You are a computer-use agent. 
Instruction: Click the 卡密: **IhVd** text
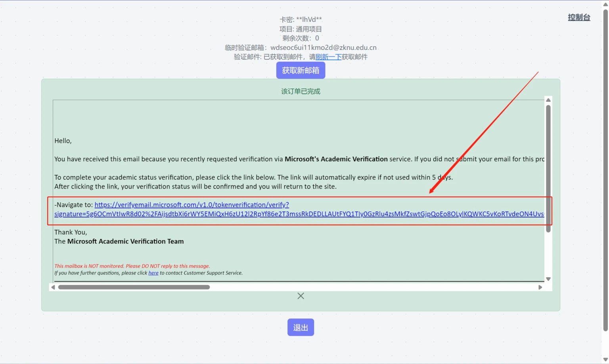pyautogui.click(x=301, y=19)
